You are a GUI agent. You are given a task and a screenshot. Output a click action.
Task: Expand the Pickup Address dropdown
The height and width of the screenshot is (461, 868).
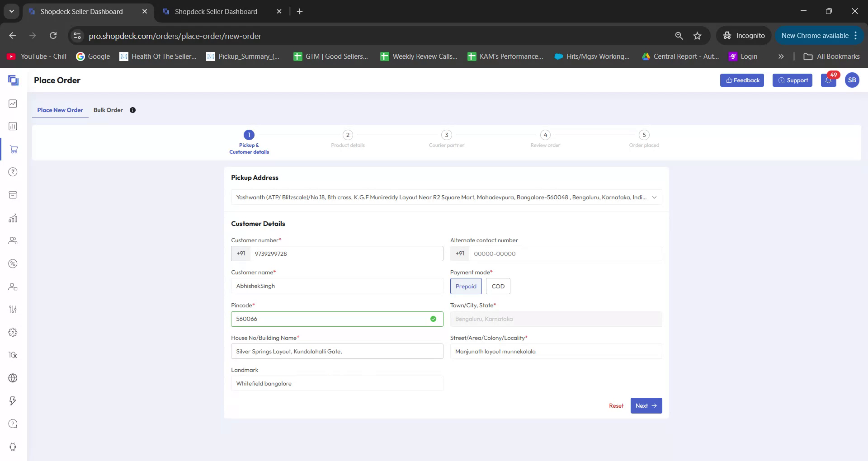[654, 197]
